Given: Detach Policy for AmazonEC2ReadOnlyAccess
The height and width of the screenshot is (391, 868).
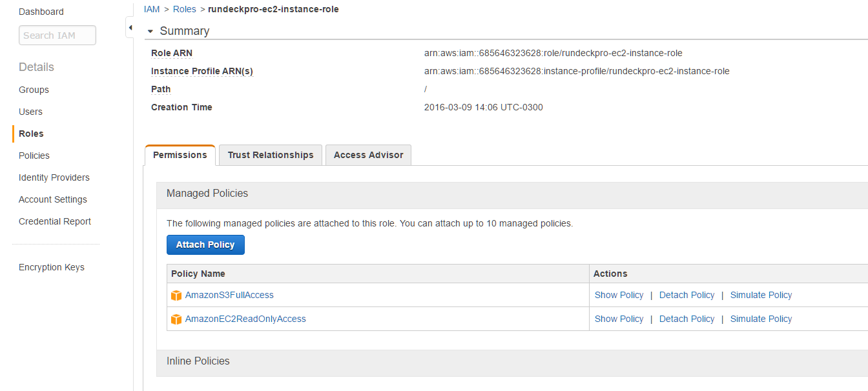Looking at the screenshot, I should (687, 319).
